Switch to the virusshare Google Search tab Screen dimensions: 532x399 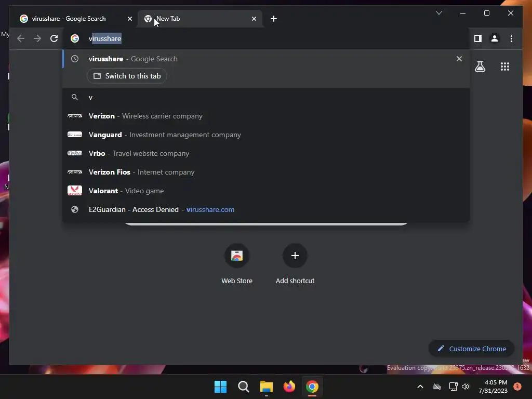pos(75,19)
